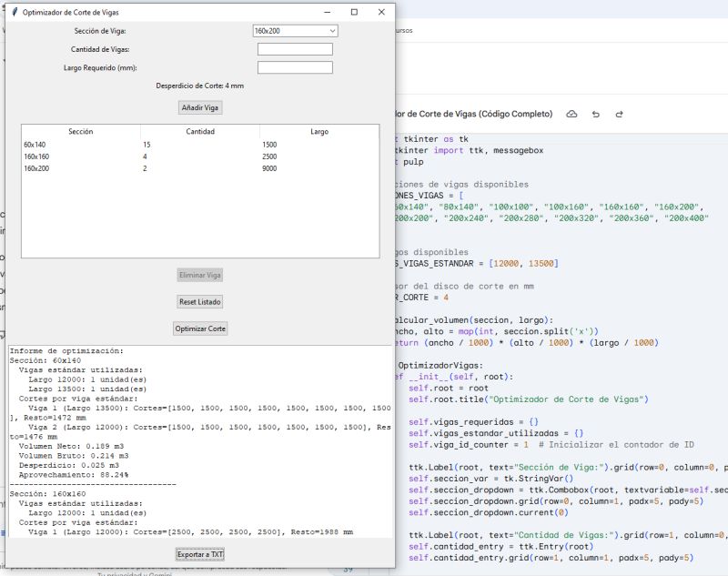Click the 1500 largo cell
Viewport: 728px width, 576px height.
pos(269,145)
